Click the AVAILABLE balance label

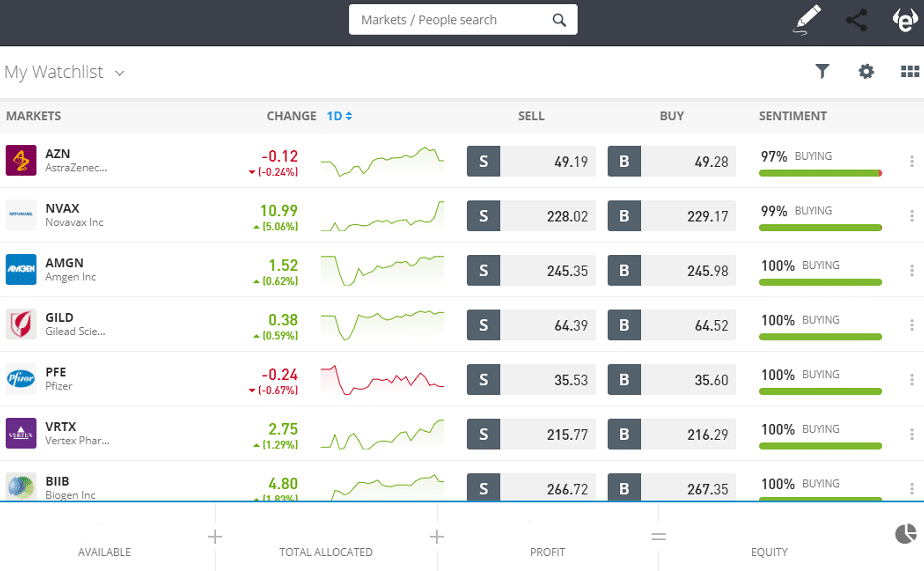point(104,552)
